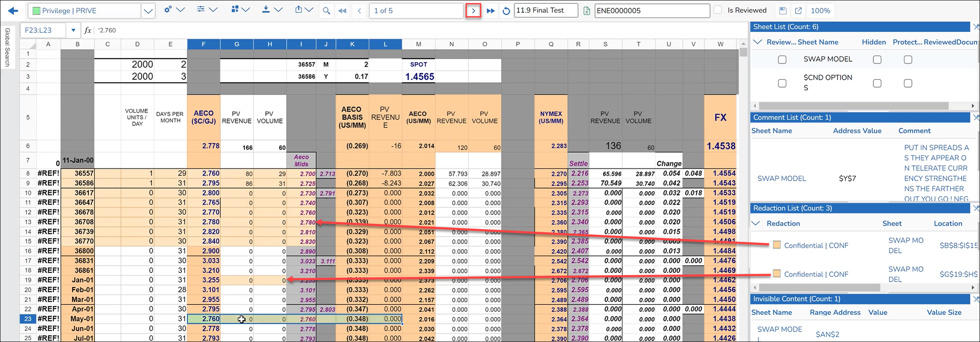Click the $AN$2 invisible content address
The width and height of the screenshot is (980, 342).
[827, 334]
